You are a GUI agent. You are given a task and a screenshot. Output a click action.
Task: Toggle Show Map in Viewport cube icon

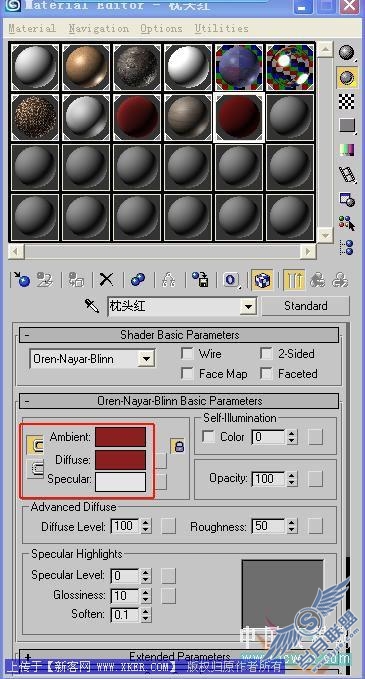click(x=262, y=279)
